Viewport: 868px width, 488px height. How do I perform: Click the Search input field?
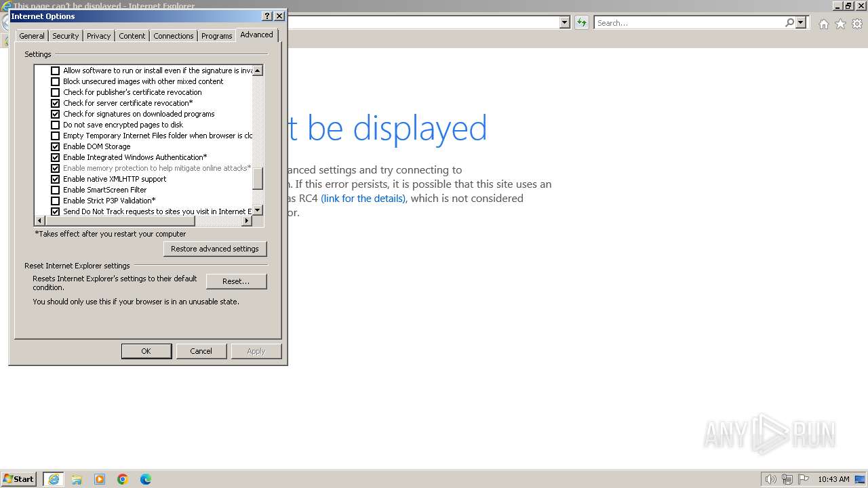tap(689, 22)
